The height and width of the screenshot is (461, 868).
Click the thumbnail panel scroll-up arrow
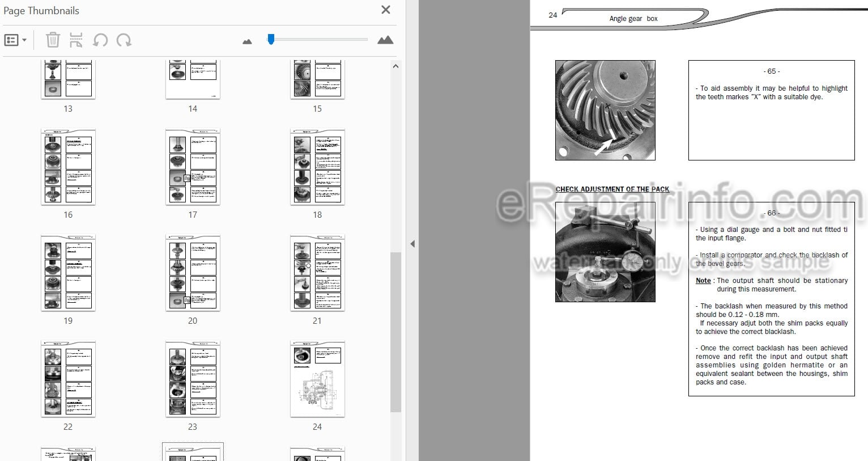point(395,66)
